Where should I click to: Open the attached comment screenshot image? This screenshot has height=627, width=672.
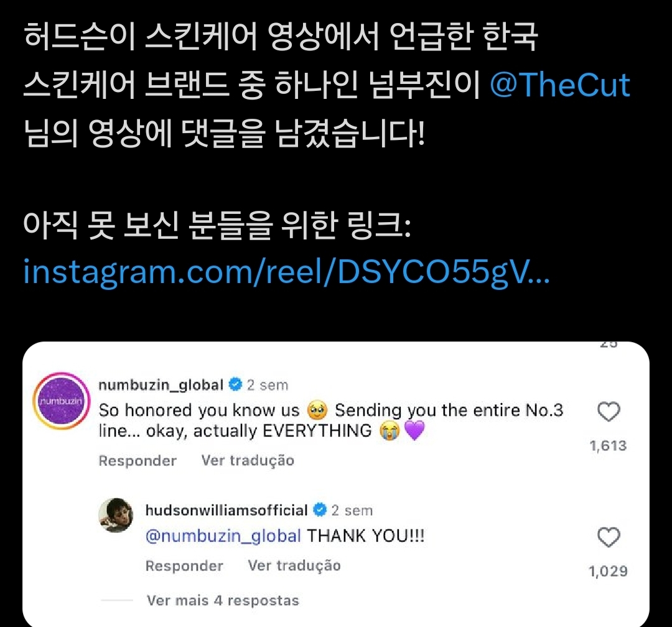336,485
